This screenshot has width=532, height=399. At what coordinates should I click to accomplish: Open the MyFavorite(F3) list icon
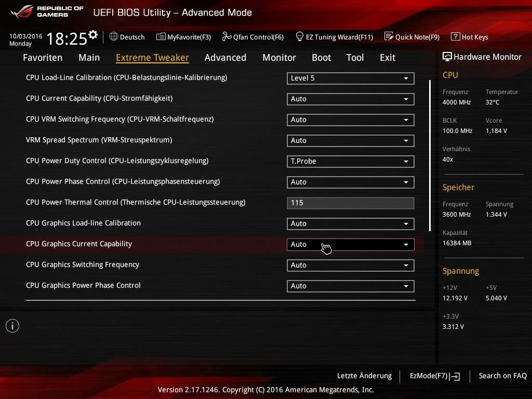(x=161, y=37)
